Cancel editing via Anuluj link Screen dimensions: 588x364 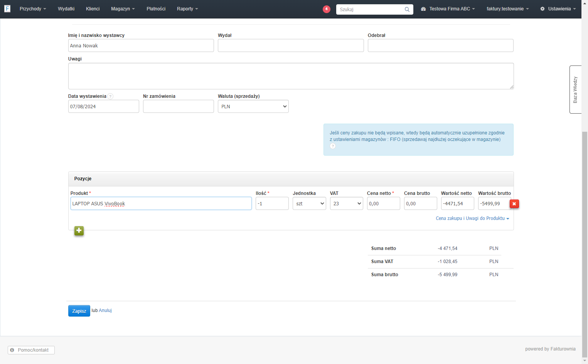click(105, 310)
